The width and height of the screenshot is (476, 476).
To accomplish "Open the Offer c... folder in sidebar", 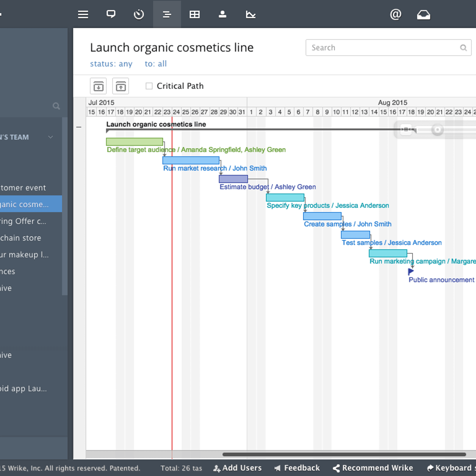I will (31, 221).
